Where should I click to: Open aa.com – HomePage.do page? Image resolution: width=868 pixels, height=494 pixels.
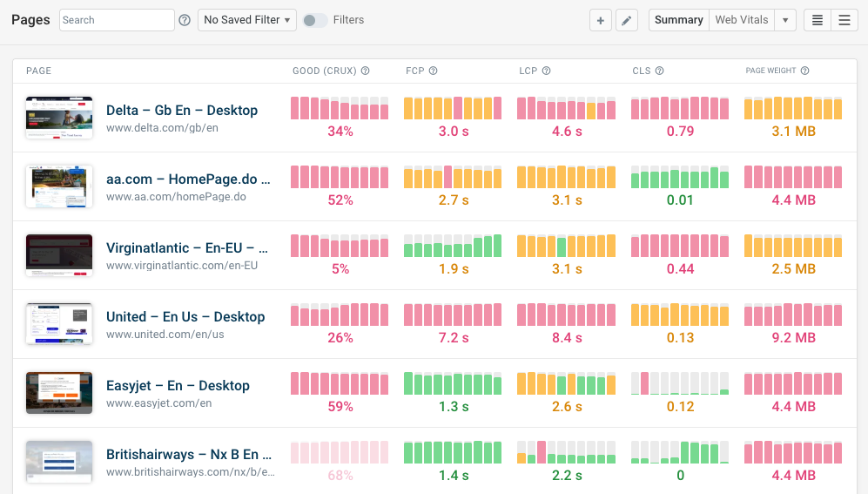188,179
